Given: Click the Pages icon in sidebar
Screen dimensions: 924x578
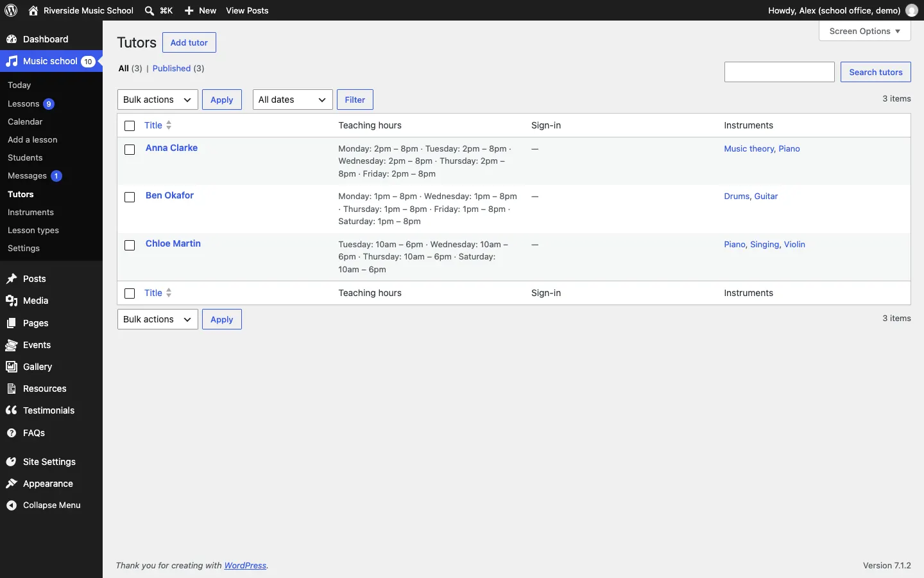Looking at the screenshot, I should (12, 323).
